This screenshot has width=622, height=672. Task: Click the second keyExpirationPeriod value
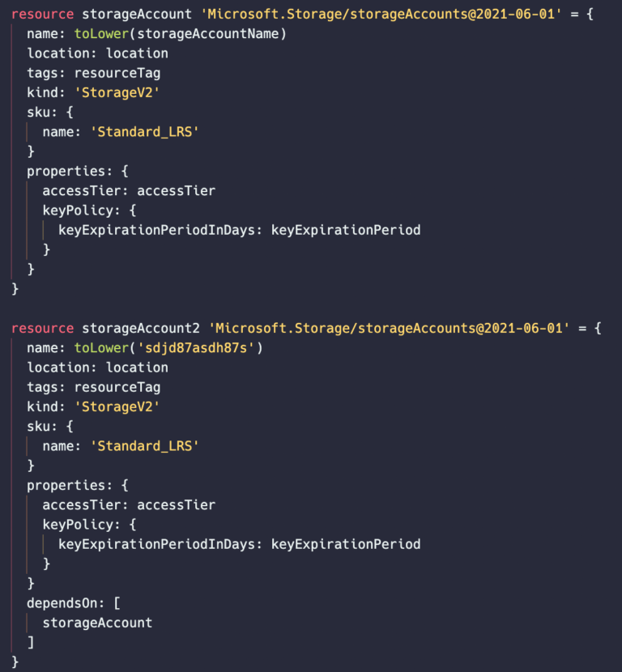346,544
